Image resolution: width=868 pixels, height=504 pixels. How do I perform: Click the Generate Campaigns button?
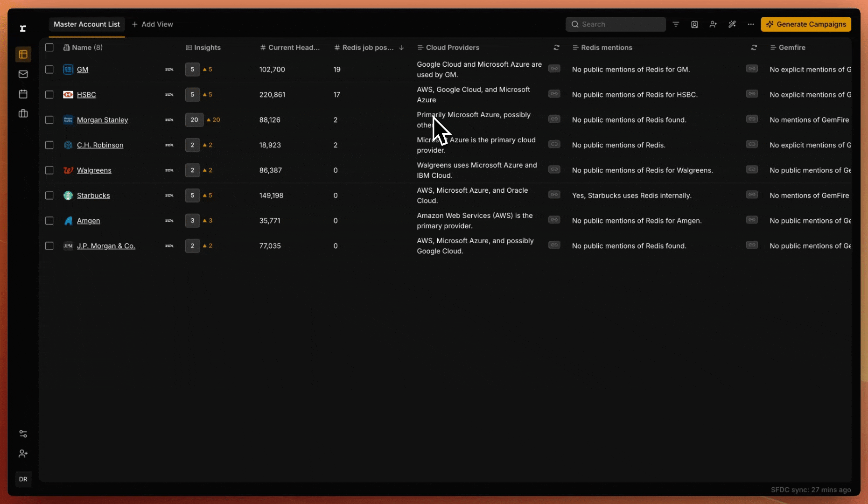806,24
